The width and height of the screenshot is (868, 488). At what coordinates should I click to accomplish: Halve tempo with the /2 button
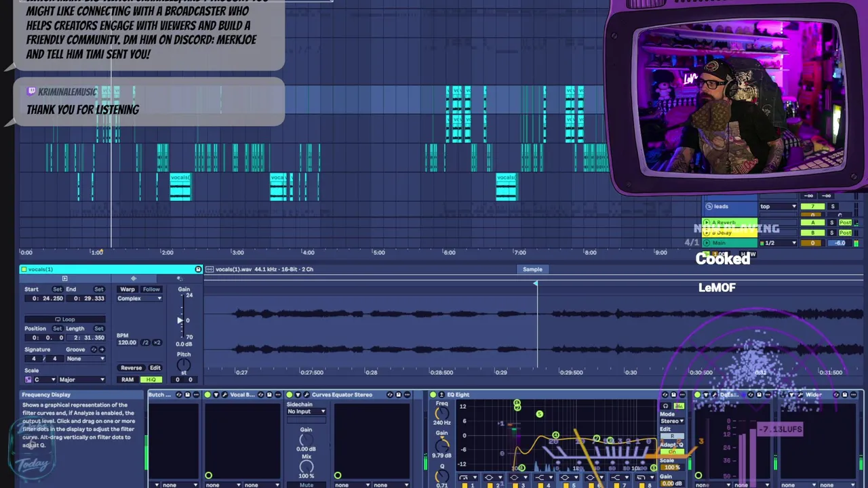click(145, 342)
